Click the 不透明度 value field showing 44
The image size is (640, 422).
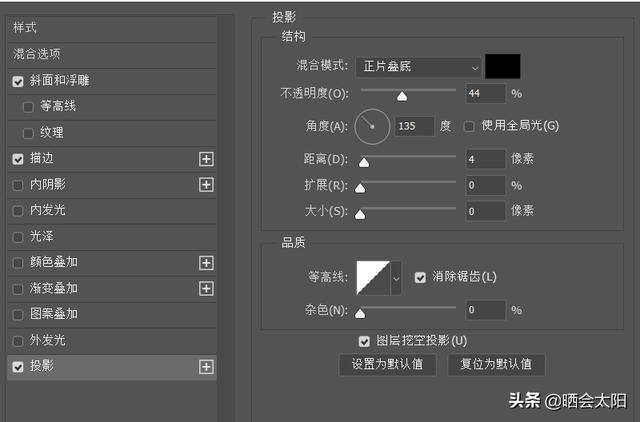click(x=485, y=93)
